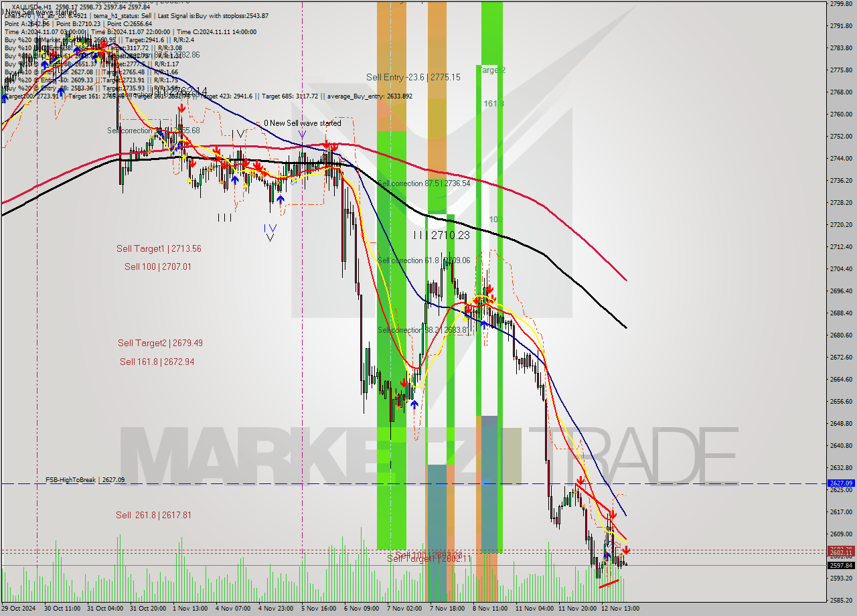Screen dimensions: 857x616
Task: Click the 'Sell correction 87.5 | 2736.54' label
Action: 424,183
